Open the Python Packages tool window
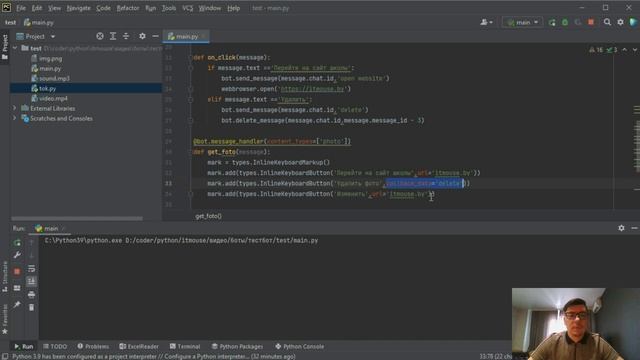The height and width of the screenshot is (360, 640). (x=237, y=346)
